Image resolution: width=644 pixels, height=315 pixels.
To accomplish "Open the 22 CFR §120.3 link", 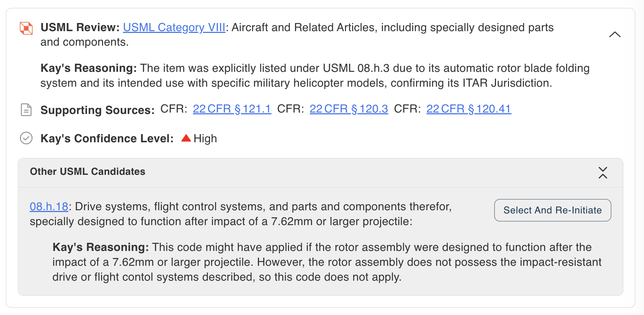I will tap(349, 109).
